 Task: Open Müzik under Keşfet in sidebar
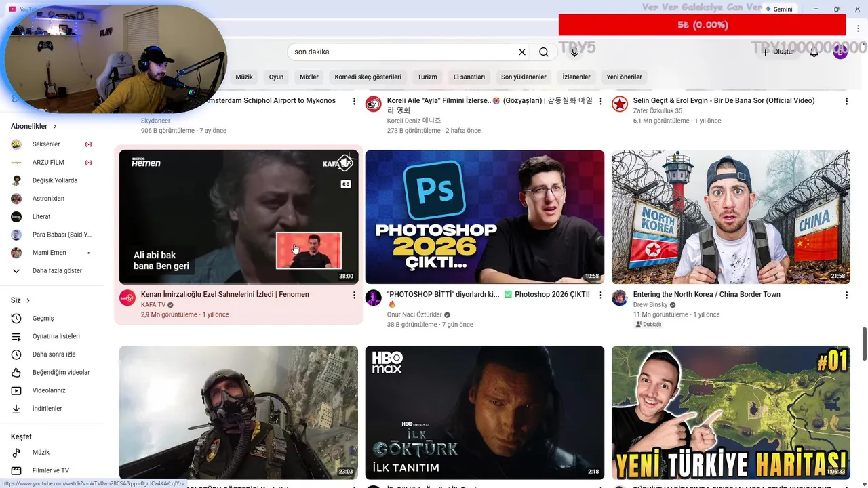coord(52,452)
